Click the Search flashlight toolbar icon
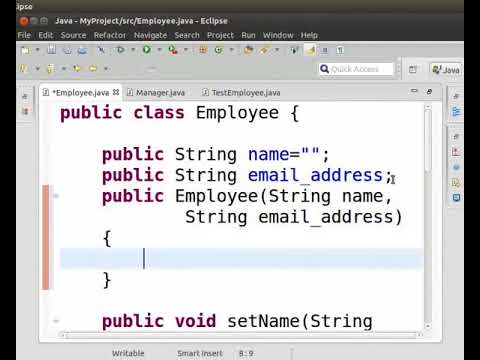This screenshot has width=480, height=360. (264, 50)
